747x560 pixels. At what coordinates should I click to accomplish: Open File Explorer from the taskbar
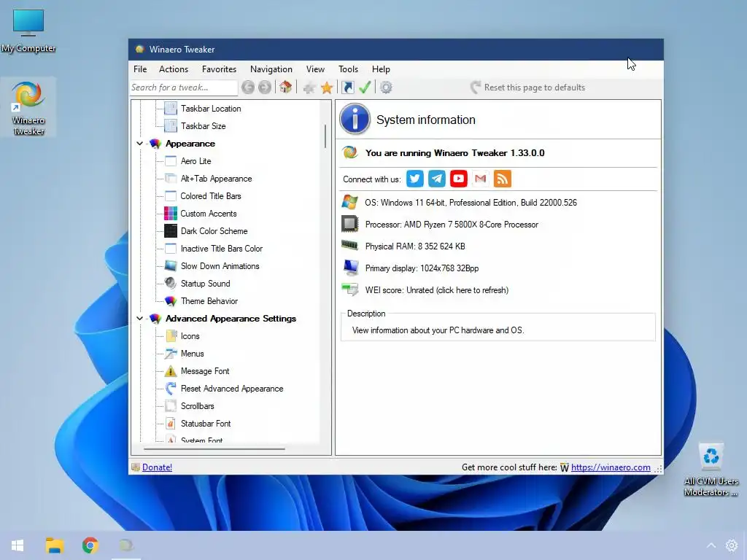coord(55,545)
